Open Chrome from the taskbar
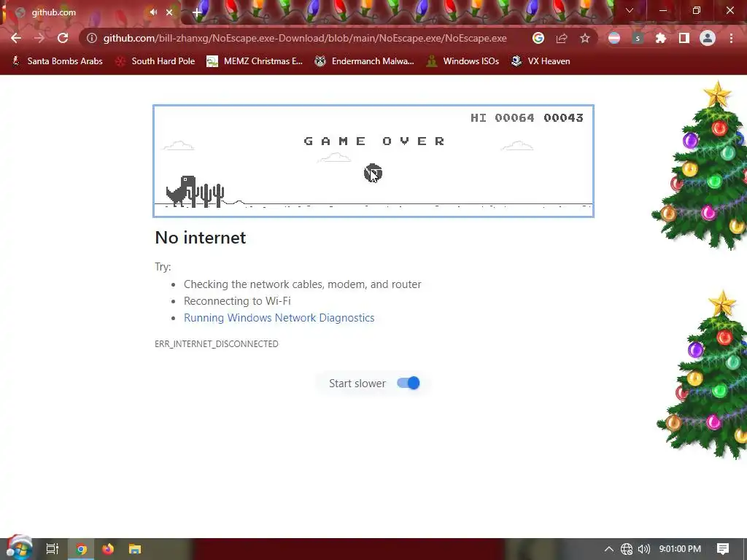The image size is (747, 560). coord(81,549)
